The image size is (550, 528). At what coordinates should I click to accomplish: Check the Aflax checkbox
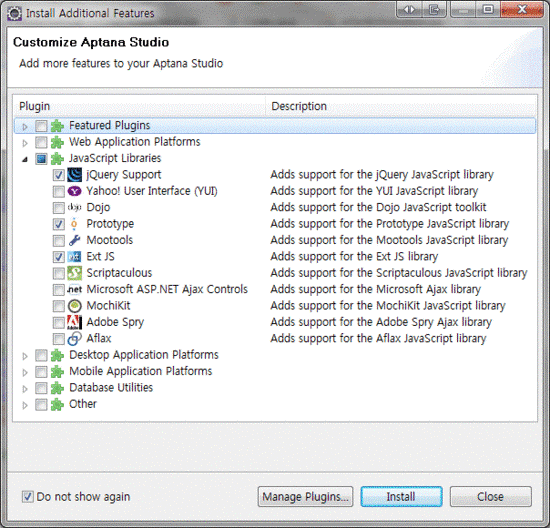pyautogui.click(x=59, y=339)
